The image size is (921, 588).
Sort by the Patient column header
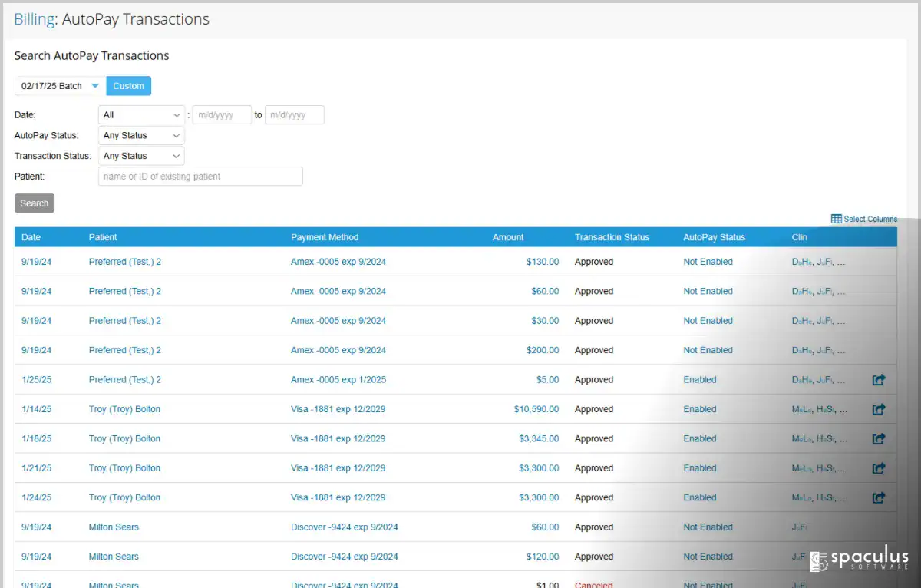pos(103,237)
